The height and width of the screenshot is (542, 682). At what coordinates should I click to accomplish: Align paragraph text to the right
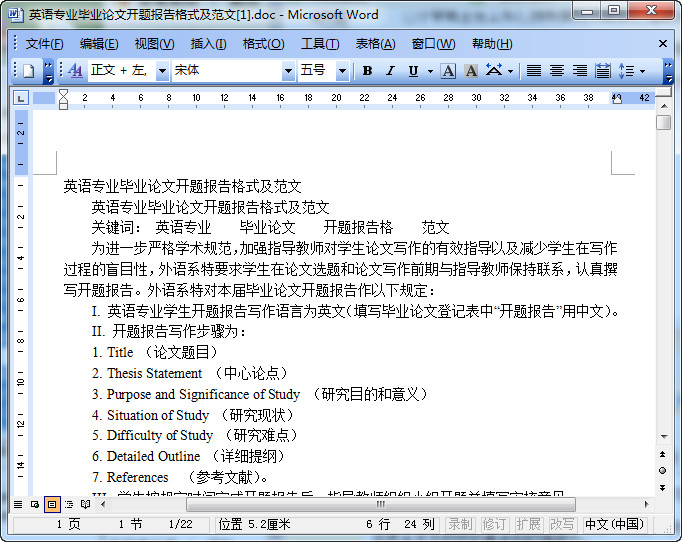579,70
